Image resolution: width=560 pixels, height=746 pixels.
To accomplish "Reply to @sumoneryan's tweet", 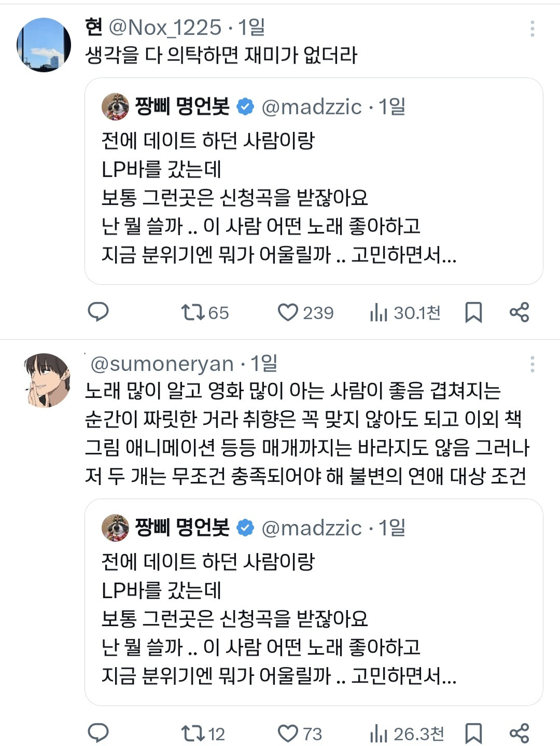I will click(x=98, y=734).
